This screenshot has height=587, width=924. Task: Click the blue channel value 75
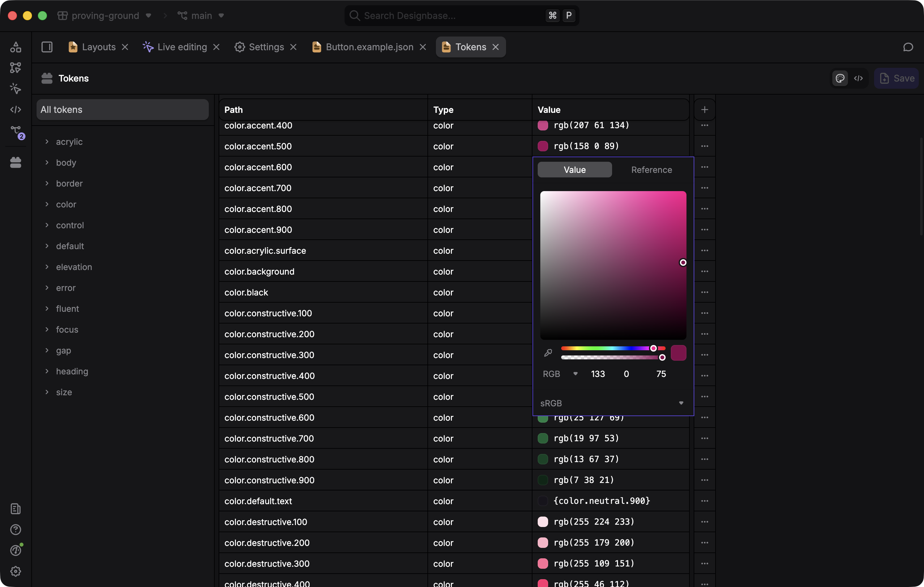pos(661,374)
